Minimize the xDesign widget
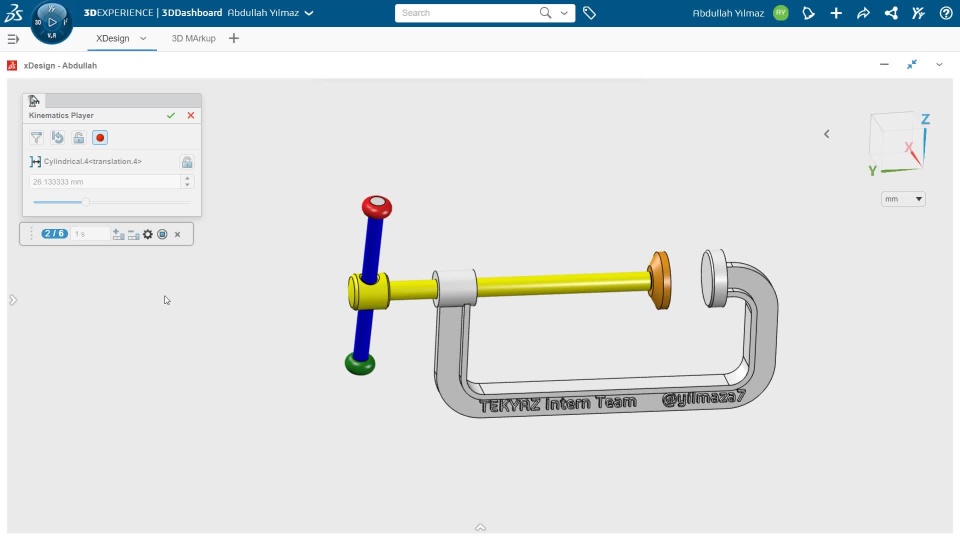Screen dimensions: 960x540 pyautogui.click(x=884, y=64)
